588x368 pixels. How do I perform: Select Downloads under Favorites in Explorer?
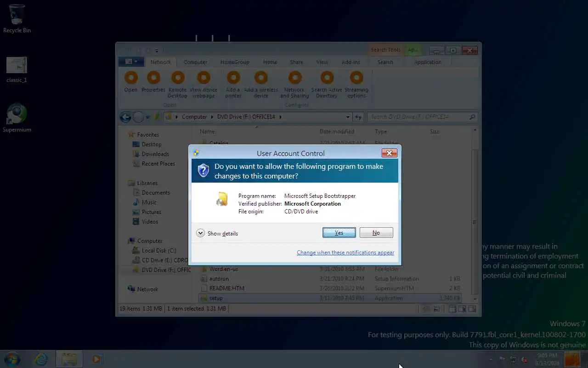(x=155, y=154)
